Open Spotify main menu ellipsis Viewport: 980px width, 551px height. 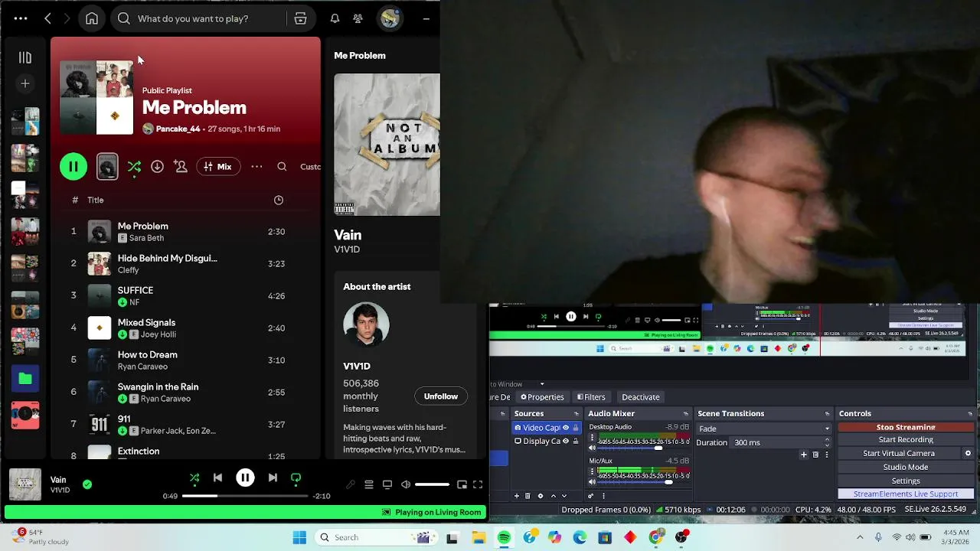[21, 18]
